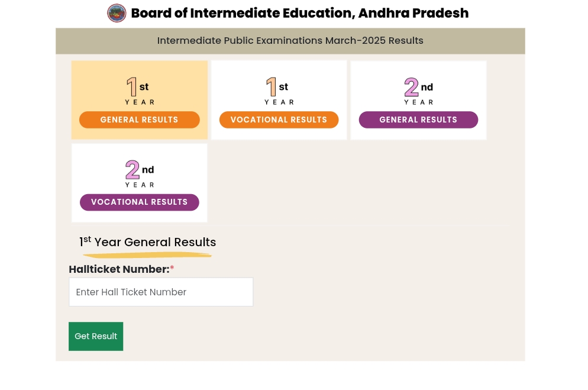Click the outlined orange 1 in Vocational card
The height and width of the screenshot is (390, 588).
271,86
